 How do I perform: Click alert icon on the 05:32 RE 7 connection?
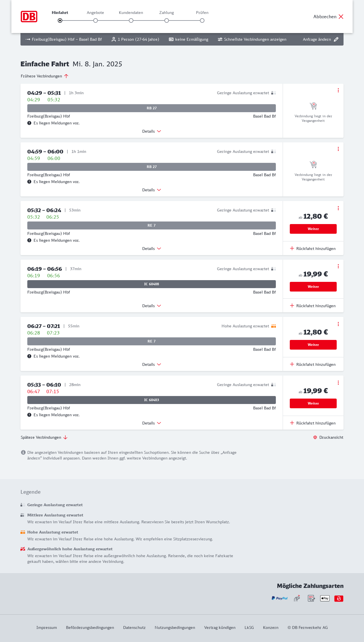pyautogui.click(x=29, y=240)
